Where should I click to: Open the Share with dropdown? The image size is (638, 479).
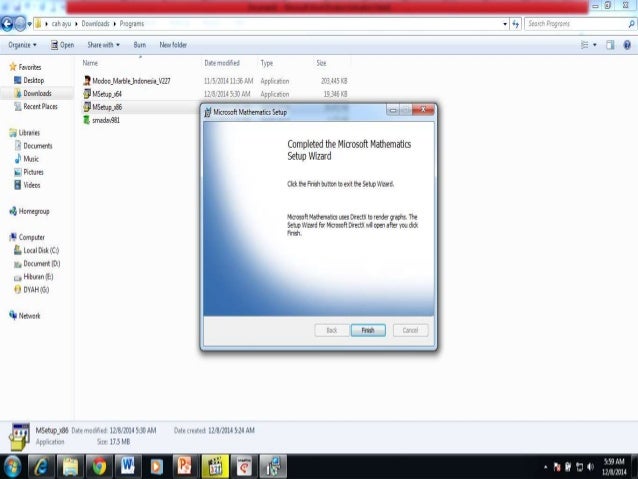point(103,45)
